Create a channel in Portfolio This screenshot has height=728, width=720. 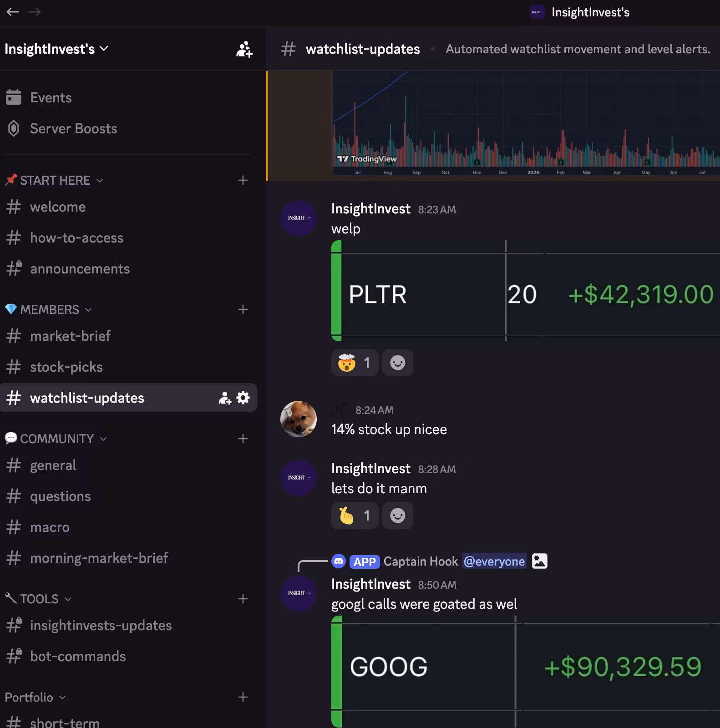pyautogui.click(x=243, y=697)
